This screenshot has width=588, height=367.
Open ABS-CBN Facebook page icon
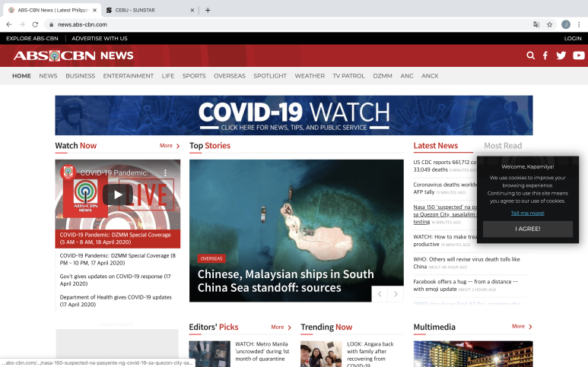pos(545,55)
